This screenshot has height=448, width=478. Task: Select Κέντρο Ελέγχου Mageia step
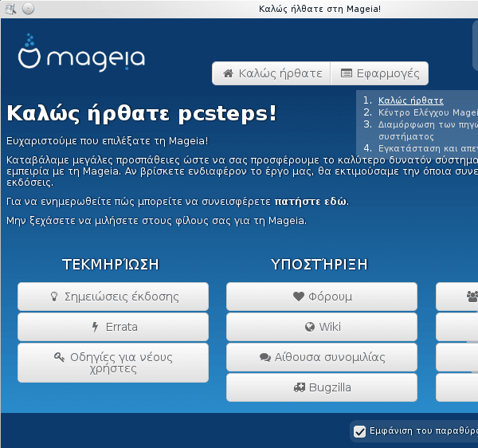pos(428,112)
